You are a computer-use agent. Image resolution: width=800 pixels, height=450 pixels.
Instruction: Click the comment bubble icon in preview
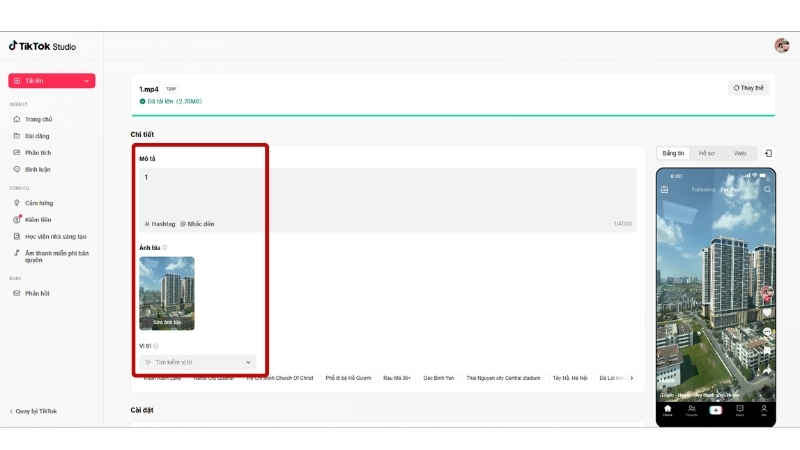coord(767,332)
